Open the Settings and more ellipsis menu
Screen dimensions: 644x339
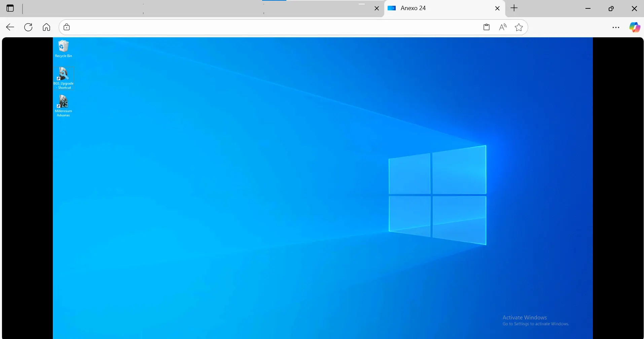[616, 27]
